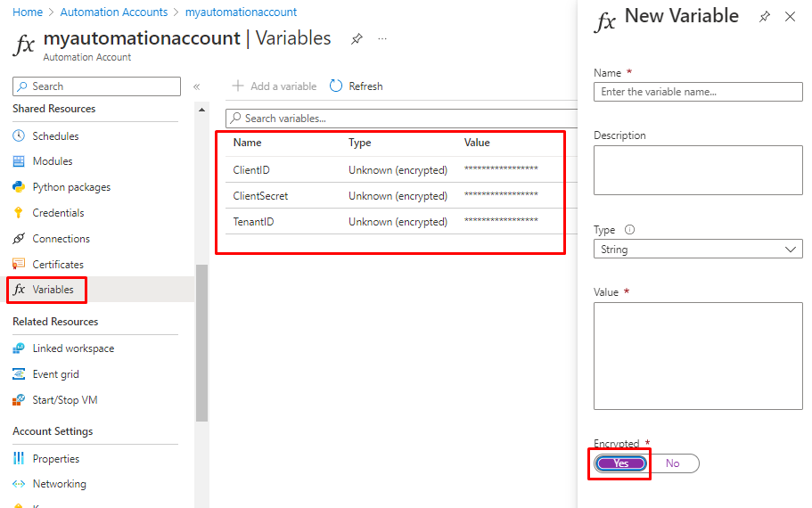Collapse the left sidebar menu
The width and height of the screenshot is (812, 508).
click(196, 86)
